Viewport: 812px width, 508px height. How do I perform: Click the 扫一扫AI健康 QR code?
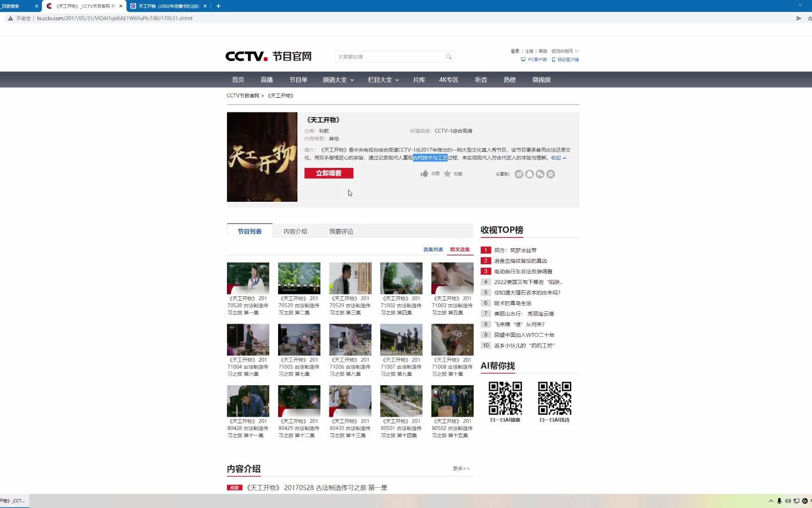point(505,398)
